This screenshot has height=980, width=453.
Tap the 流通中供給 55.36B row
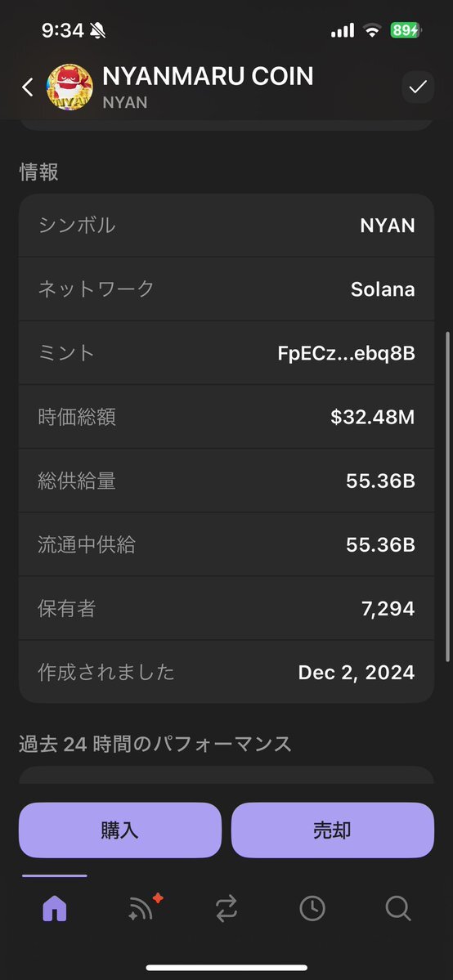226,544
